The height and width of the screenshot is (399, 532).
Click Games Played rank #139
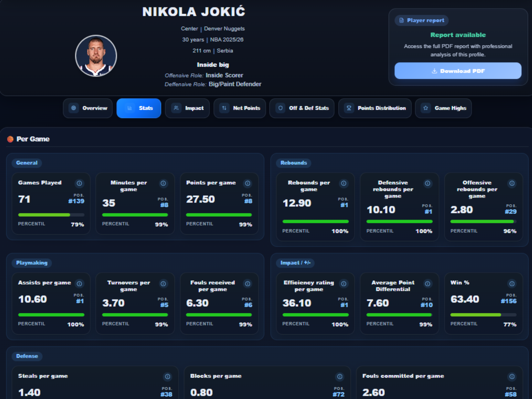point(76,201)
